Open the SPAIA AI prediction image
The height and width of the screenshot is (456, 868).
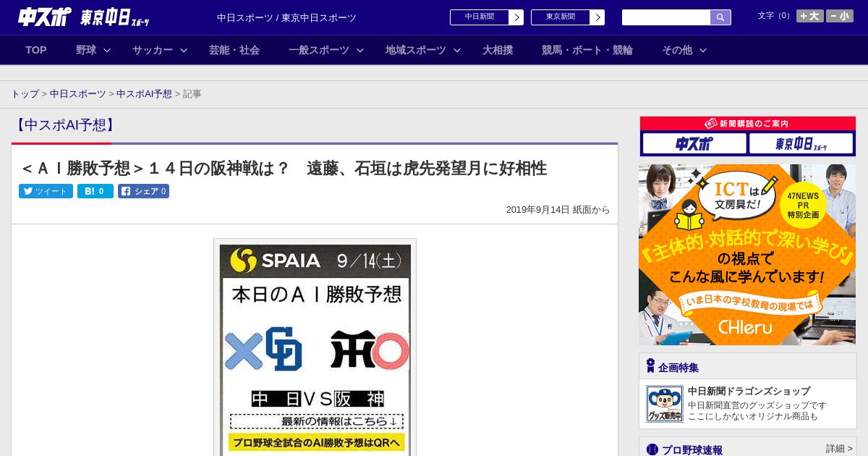315,350
